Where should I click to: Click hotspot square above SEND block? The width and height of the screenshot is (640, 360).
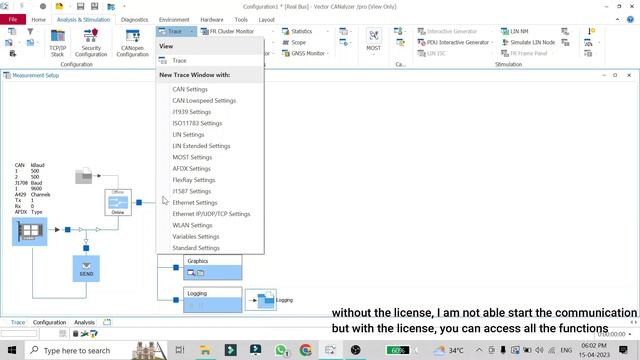86,248
